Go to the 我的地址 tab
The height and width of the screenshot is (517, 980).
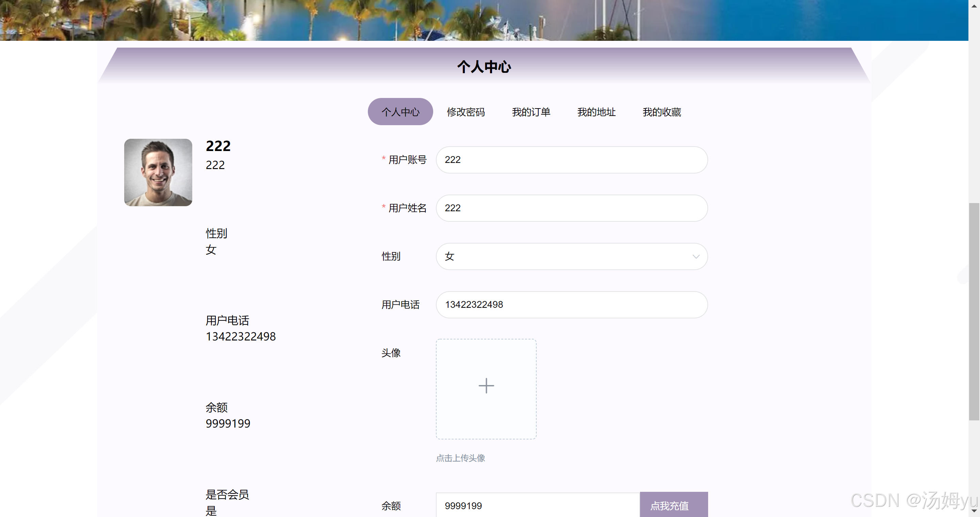click(x=596, y=112)
